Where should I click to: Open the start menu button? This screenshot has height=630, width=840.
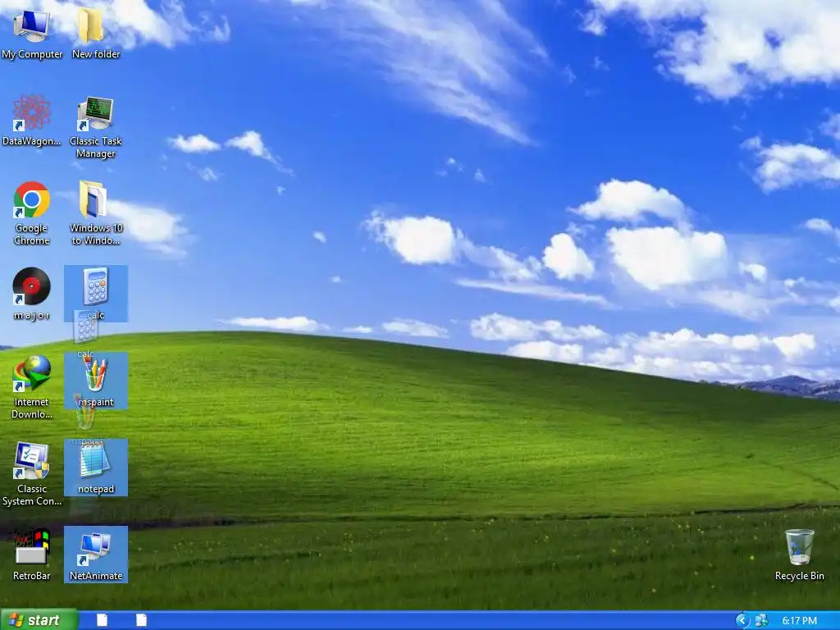coord(39,620)
